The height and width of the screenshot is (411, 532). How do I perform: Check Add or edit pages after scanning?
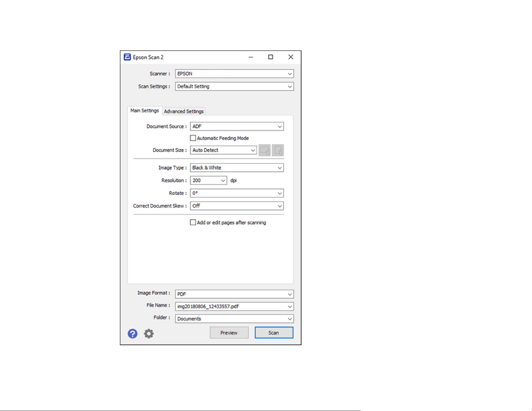[x=193, y=222]
